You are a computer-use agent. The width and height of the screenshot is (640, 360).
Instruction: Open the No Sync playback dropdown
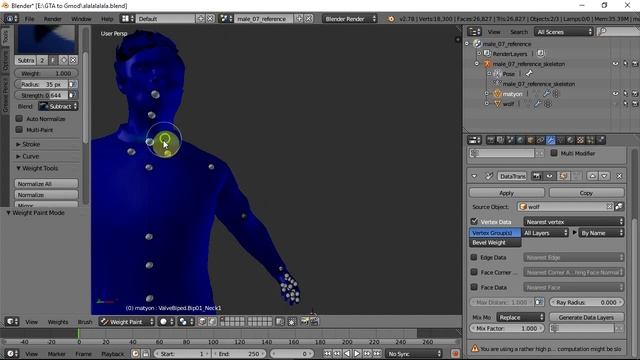(414, 353)
